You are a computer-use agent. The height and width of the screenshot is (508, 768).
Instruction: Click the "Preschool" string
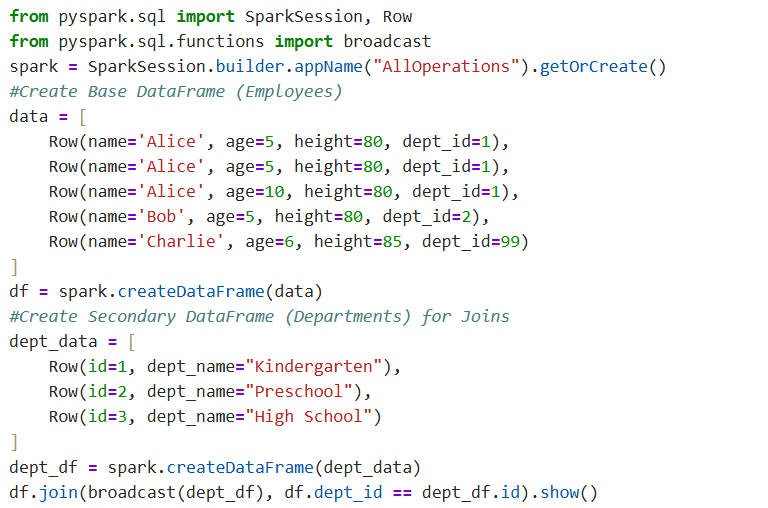click(299, 392)
